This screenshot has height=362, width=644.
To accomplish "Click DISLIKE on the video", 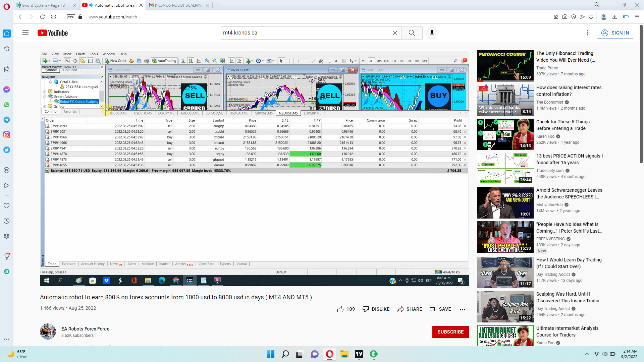I will pos(376,309).
